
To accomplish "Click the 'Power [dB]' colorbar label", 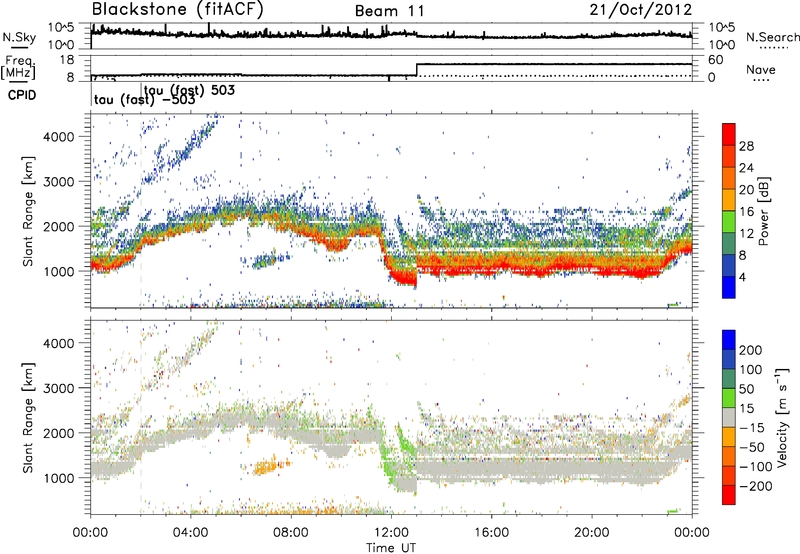I will point(763,211).
